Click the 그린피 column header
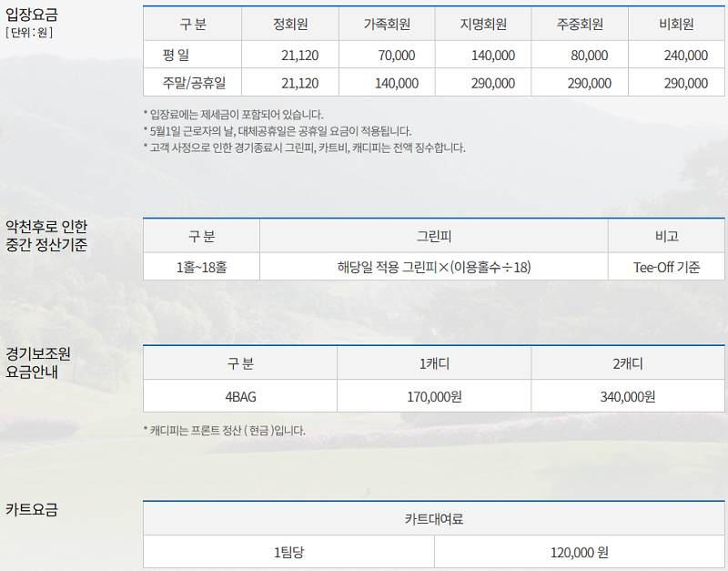728x571 pixels. pos(433,236)
